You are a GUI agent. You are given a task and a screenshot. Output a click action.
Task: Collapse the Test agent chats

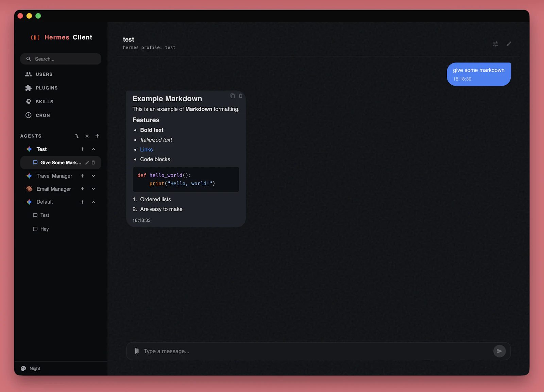coord(93,149)
